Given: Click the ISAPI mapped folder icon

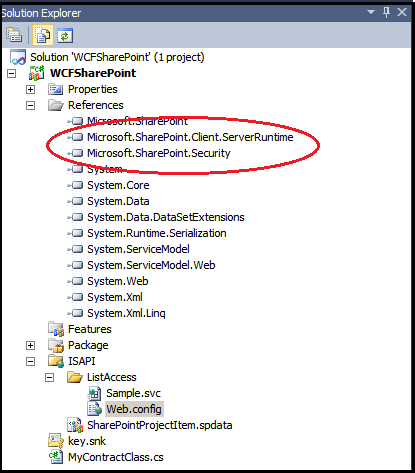Looking at the screenshot, I should click(56, 361).
